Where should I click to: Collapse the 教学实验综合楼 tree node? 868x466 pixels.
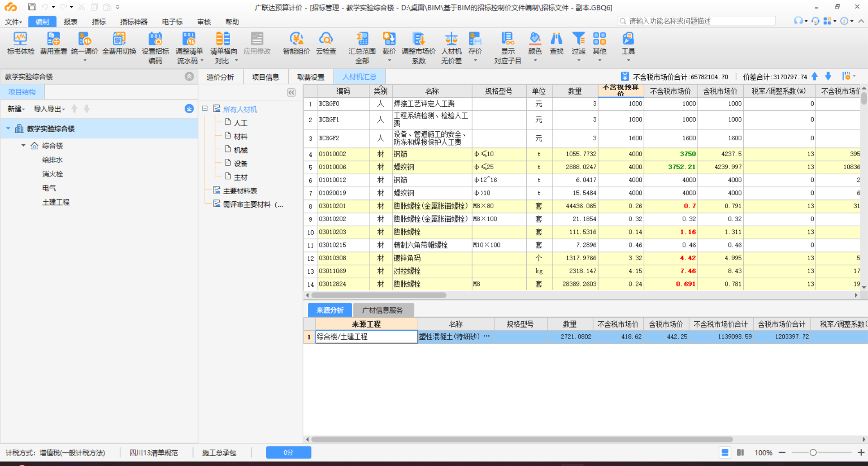[8, 128]
